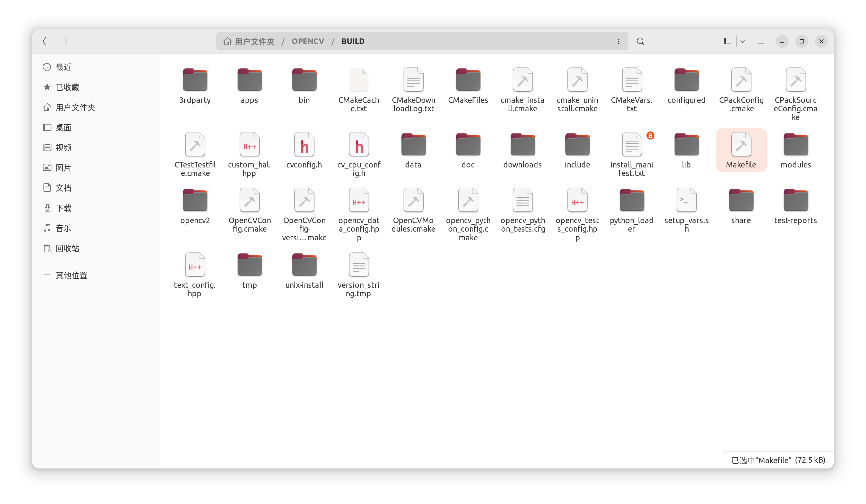Select opencv_tests_config.hpp file
Screen dimensions: 866x504
[x=577, y=215]
